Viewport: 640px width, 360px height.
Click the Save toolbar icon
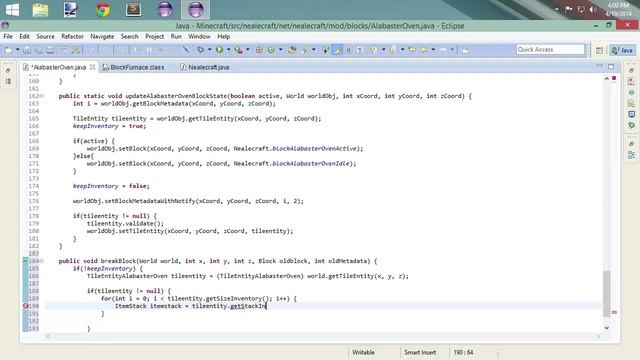[27, 50]
